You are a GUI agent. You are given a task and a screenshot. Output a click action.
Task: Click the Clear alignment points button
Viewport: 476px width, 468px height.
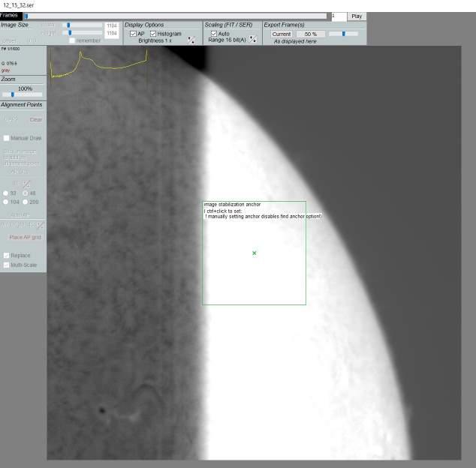coord(35,120)
